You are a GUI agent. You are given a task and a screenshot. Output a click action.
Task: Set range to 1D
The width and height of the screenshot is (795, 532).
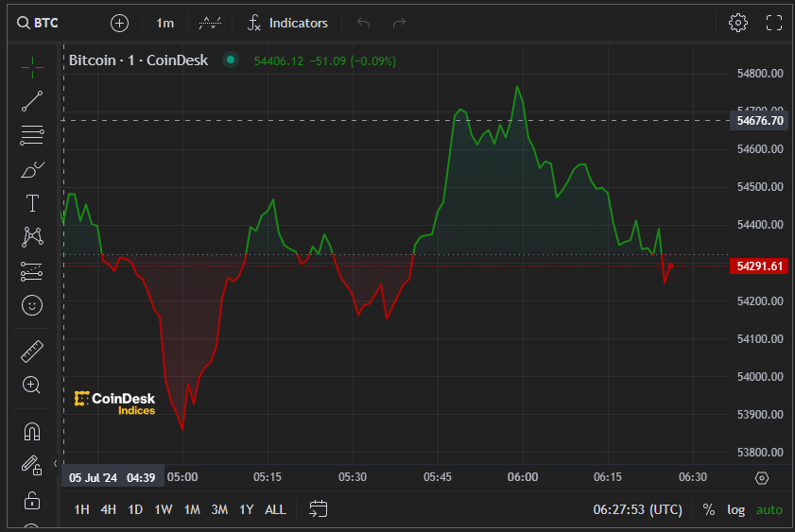(135, 509)
